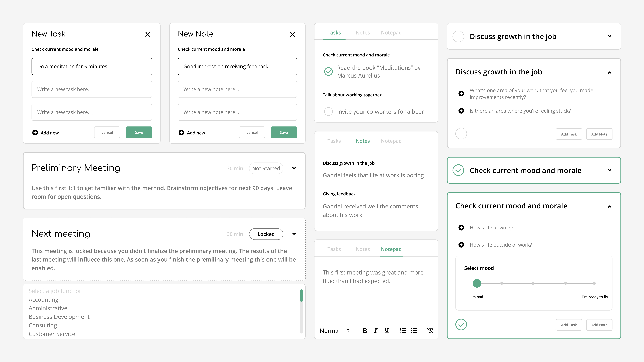Image resolution: width=644 pixels, height=362 pixels.
Task: Click the underline formatting icon
Action: [x=387, y=331]
